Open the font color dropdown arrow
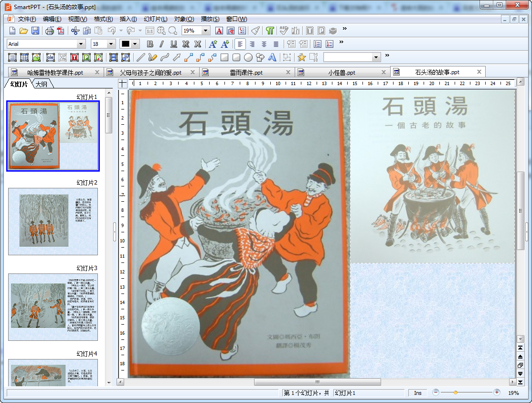532x403 pixels. tap(135, 44)
